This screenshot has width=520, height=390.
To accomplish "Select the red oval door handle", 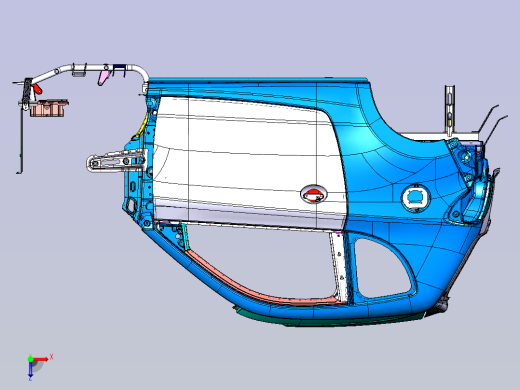I will [313, 193].
